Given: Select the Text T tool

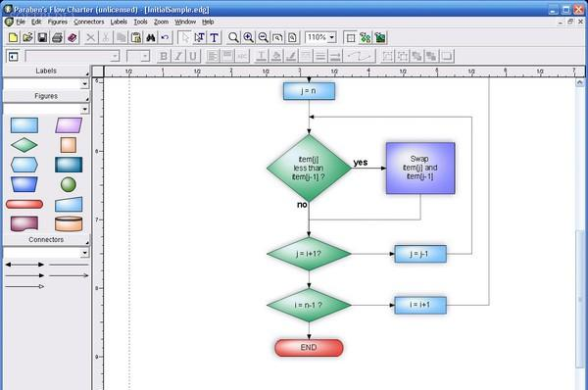Looking at the screenshot, I should [x=214, y=37].
